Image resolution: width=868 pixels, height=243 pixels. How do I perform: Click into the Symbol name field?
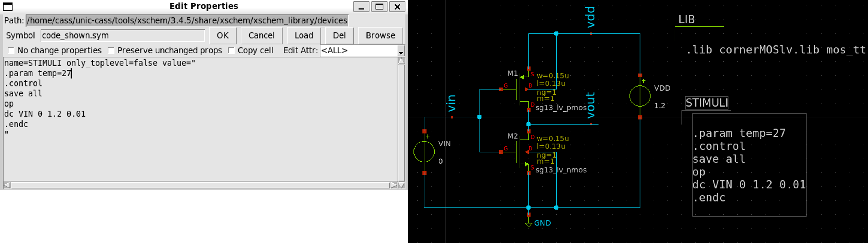click(x=122, y=35)
